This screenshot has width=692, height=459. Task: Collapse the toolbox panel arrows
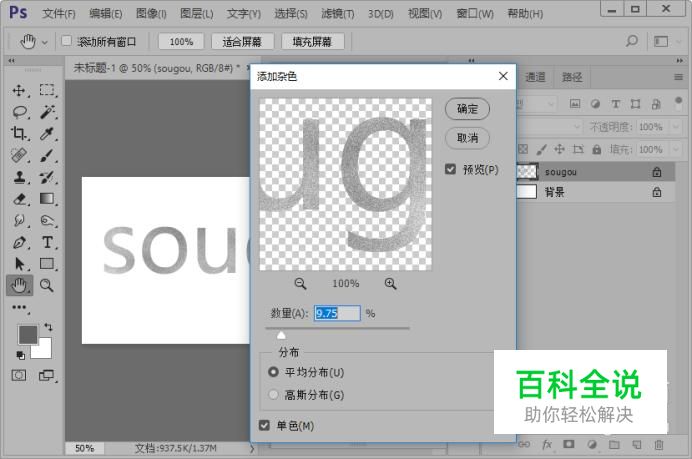pos(11,60)
